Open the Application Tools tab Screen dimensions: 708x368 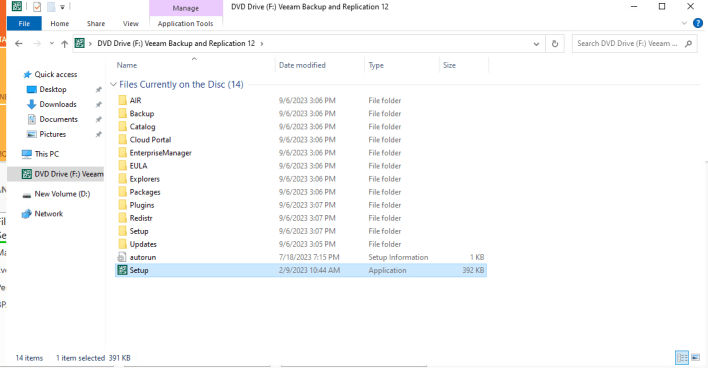coord(185,23)
